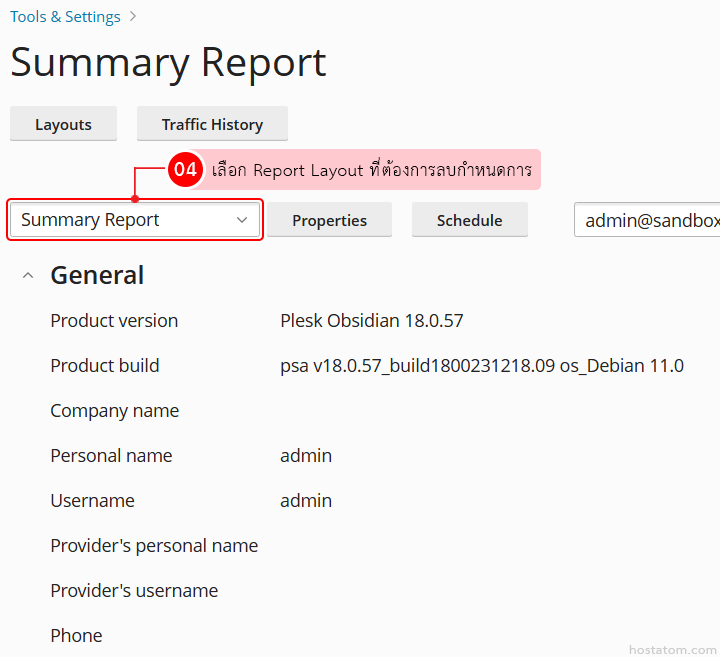Click the Company name label
Image resolution: width=720 pixels, height=657 pixels.
pyautogui.click(x=114, y=411)
